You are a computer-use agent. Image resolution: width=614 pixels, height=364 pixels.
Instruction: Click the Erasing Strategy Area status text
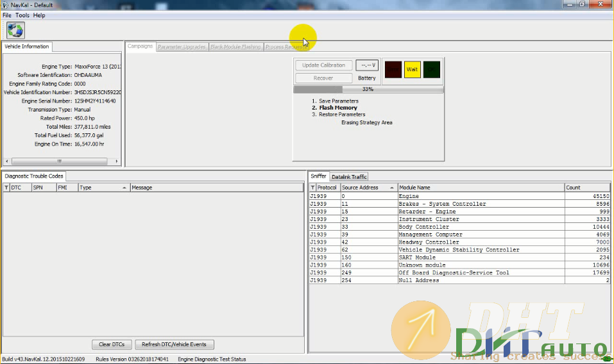366,122
